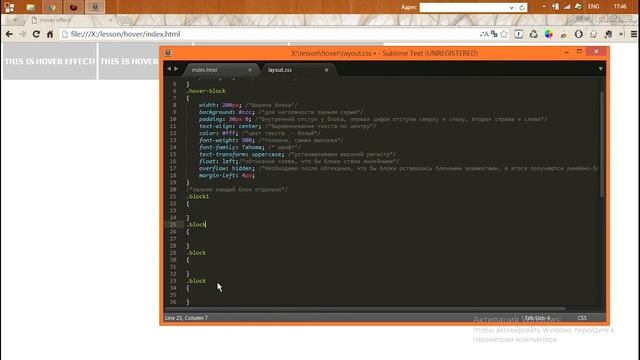Click the horizontal scrollbar in Sublime editor
Screen dimensions: 640x360
pyautogui.click(x=365, y=309)
